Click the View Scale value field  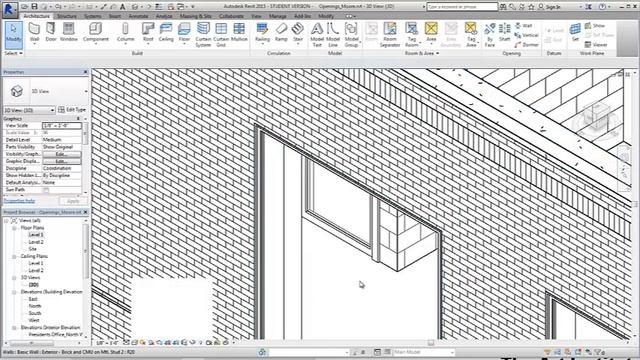point(62,126)
